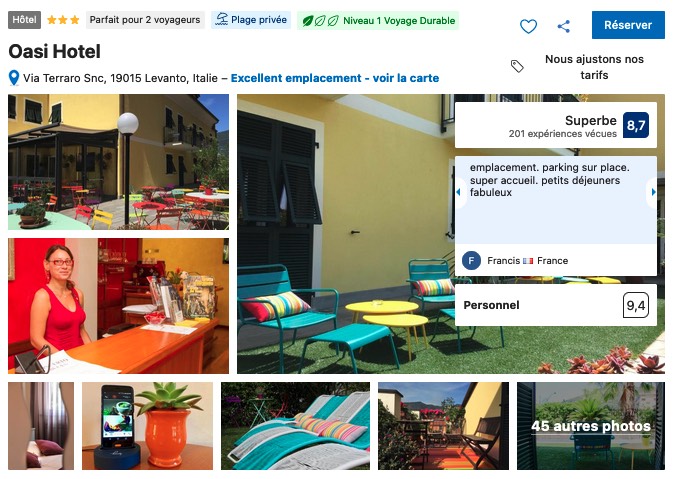
Task: Click the price tag icon
Action: tap(517, 66)
